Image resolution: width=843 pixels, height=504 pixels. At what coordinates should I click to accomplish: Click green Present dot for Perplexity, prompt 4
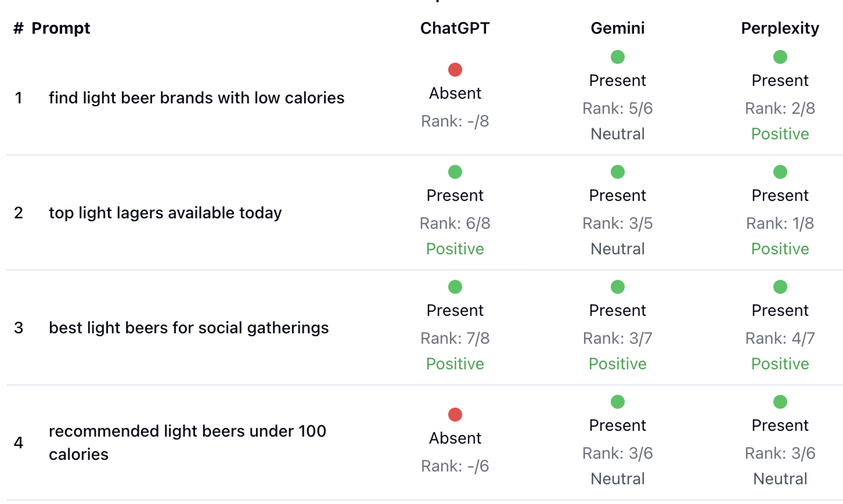[780, 402]
